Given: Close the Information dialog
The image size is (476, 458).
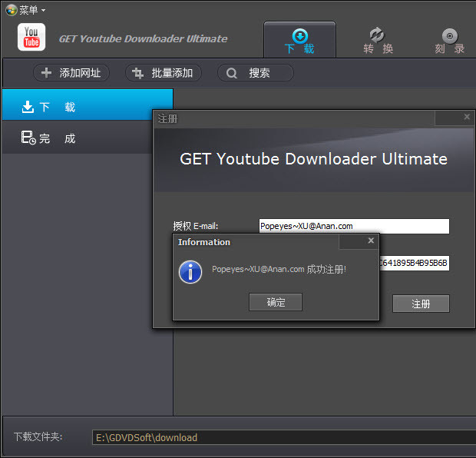Looking at the screenshot, I should (371, 241).
